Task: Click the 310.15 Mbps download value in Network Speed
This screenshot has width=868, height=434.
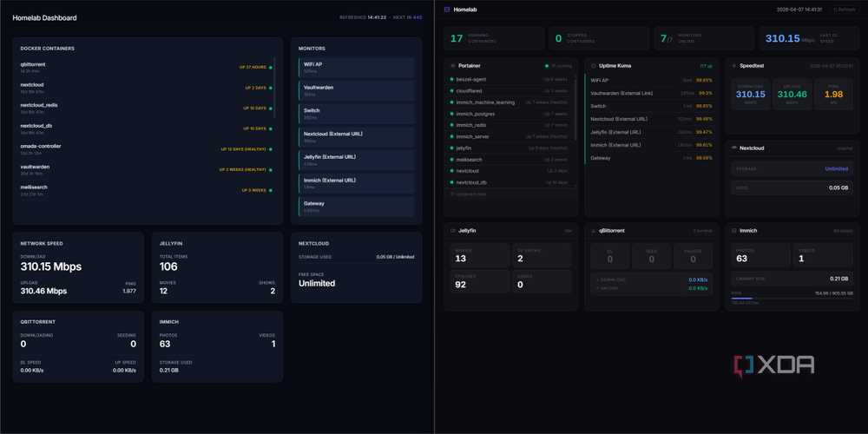Action: tap(51, 266)
